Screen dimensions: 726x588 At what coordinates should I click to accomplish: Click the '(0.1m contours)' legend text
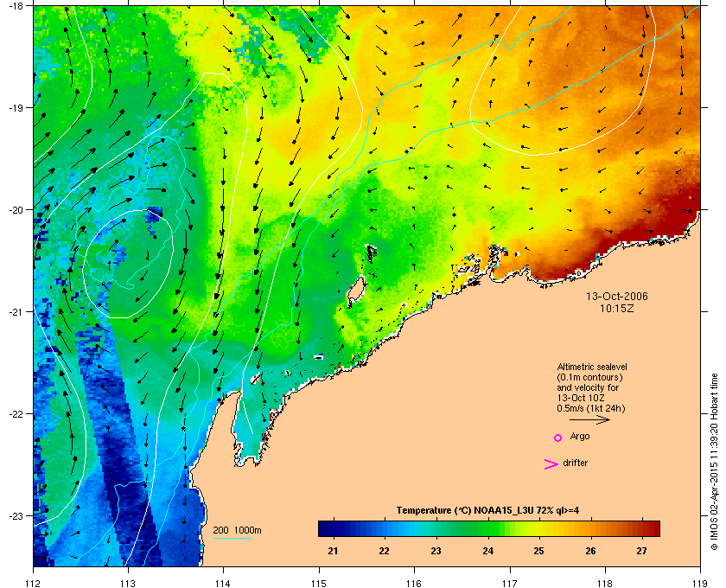pyautogui.click(x=589, y=377)
